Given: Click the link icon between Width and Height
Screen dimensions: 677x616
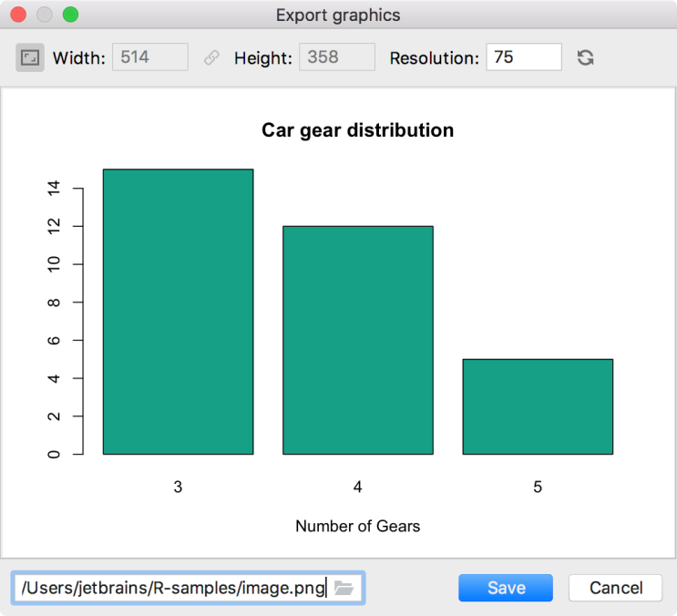Looking at the screenshot, I should 211,57.
